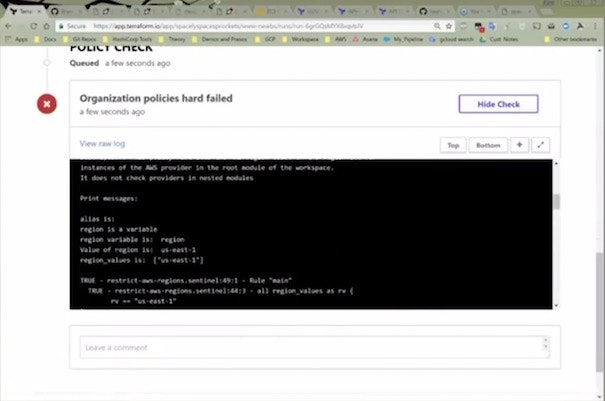This screenshot has width=605, height=401.
Task: Switch to the first GitHub tab
Action: (66, 12)
